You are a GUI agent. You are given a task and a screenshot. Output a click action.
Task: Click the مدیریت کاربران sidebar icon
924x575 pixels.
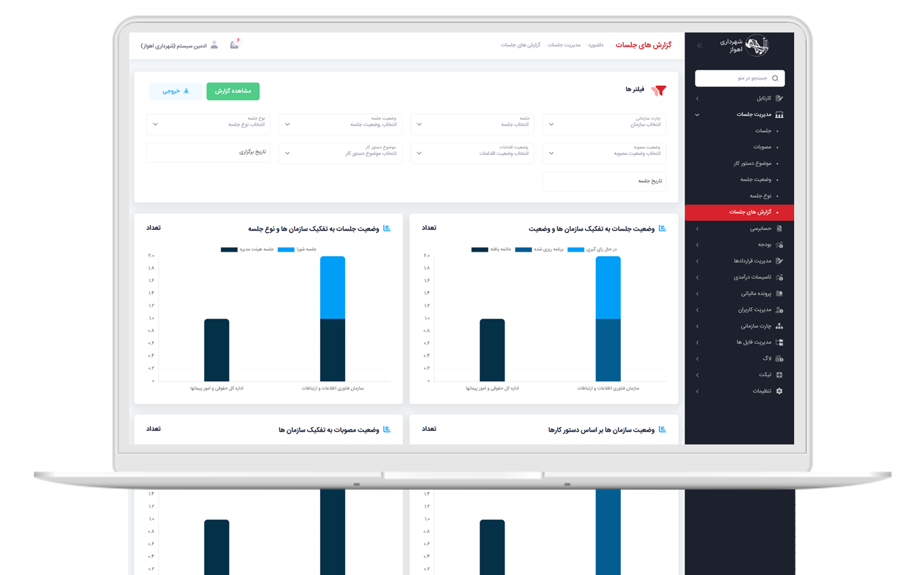point(779,310)
